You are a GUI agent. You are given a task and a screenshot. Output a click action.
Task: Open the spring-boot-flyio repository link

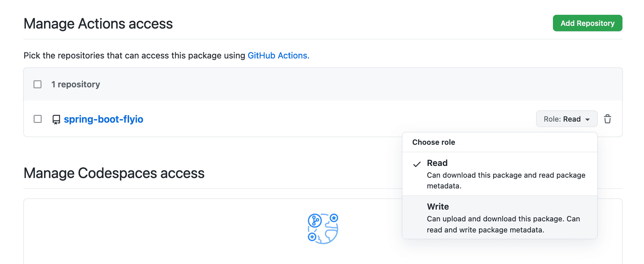(x=104, y=119)
